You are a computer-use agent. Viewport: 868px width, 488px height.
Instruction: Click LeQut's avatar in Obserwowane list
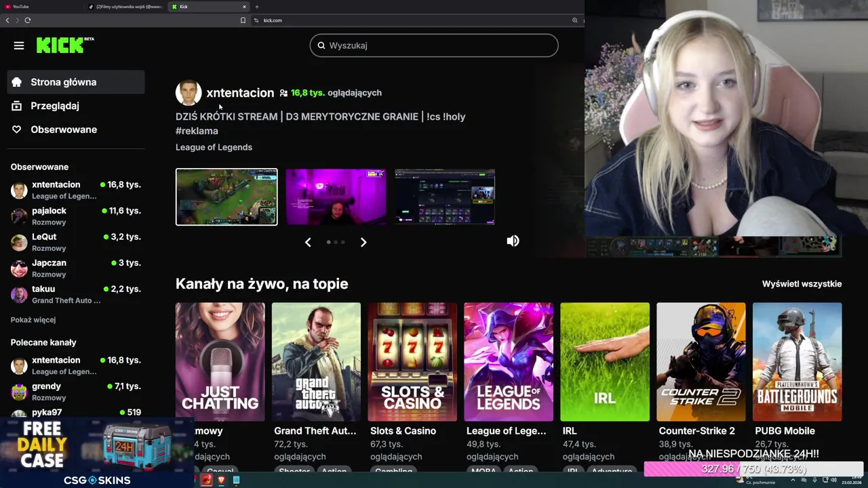[x=19, y=242]
